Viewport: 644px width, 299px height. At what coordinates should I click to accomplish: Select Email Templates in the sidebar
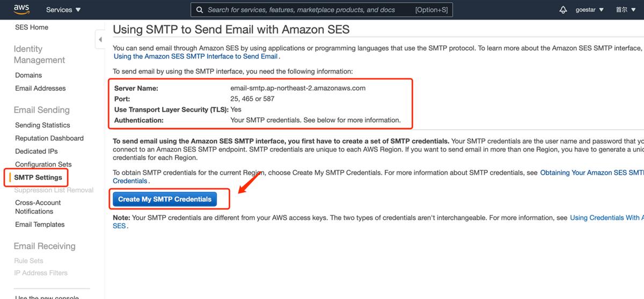click(x=40, y=225)
